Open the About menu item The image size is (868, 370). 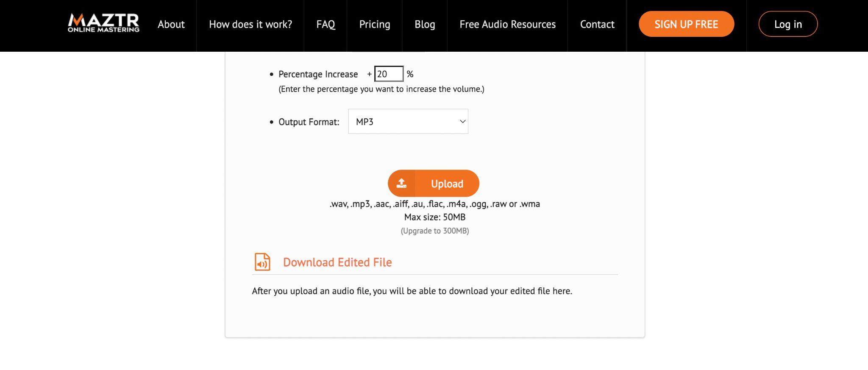(x=171, y=24)
